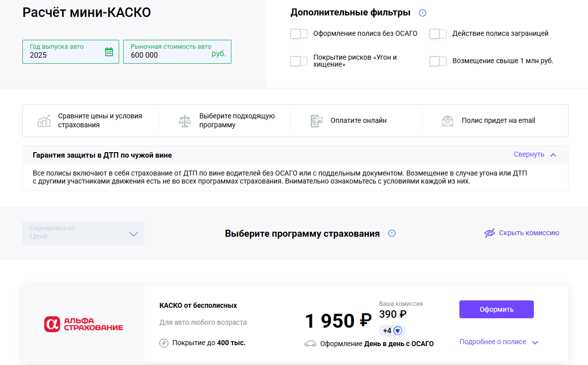Click the chart icon for comparing prices
This screenshot has width=588, height=365.
click(x=44, y=121)
